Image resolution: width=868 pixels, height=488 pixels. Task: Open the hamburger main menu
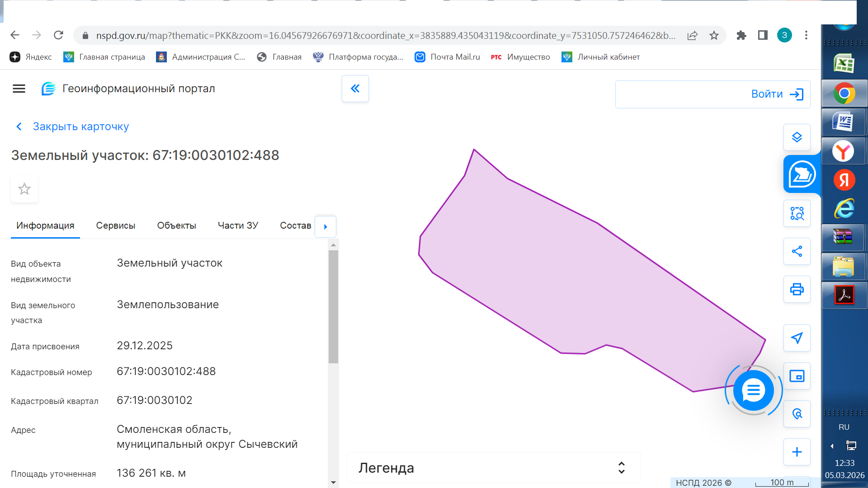[x=19, y=89]
